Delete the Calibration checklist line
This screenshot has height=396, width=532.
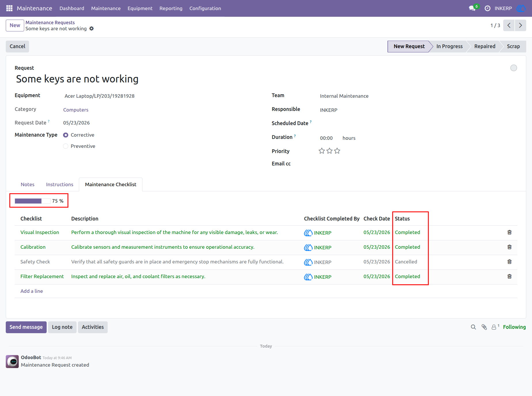pyautogui.click(x=510, y=247)
